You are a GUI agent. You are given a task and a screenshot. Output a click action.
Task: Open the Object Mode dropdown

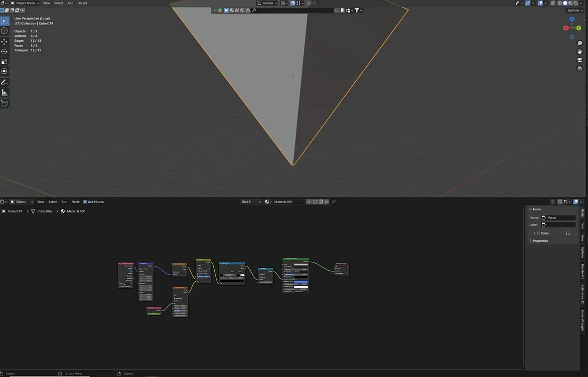click(25, 3)
